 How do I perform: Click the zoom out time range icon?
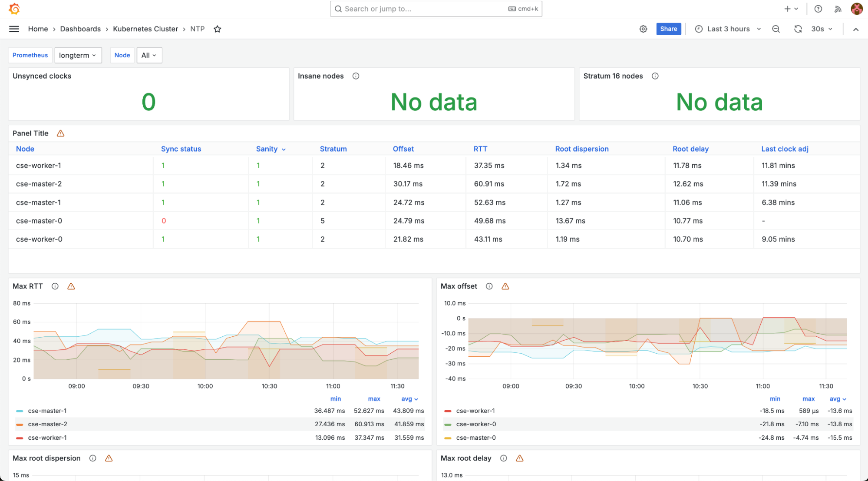[776, 29]
